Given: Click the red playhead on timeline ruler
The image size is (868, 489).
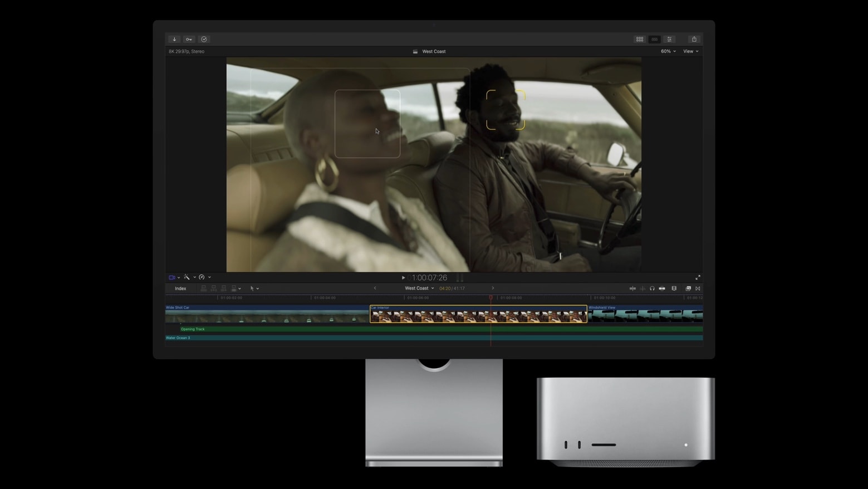Looking at the screenshot, I should click(x=491, y=298).
